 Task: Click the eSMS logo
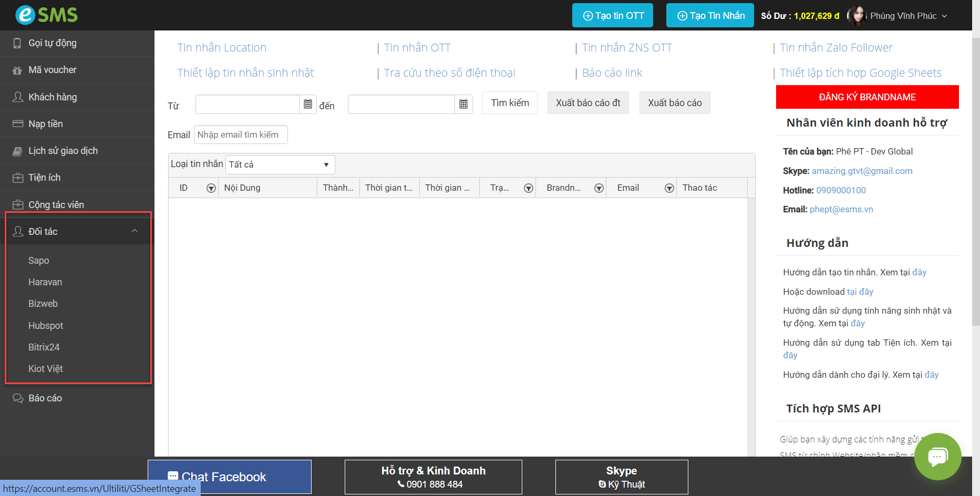click(x=46, y=15)
